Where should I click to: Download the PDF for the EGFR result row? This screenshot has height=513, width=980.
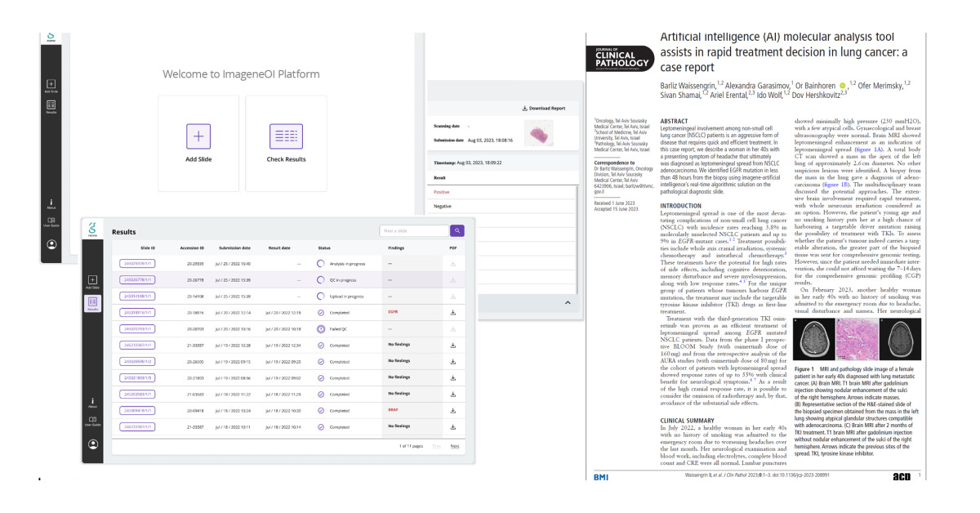coord(452,312)
